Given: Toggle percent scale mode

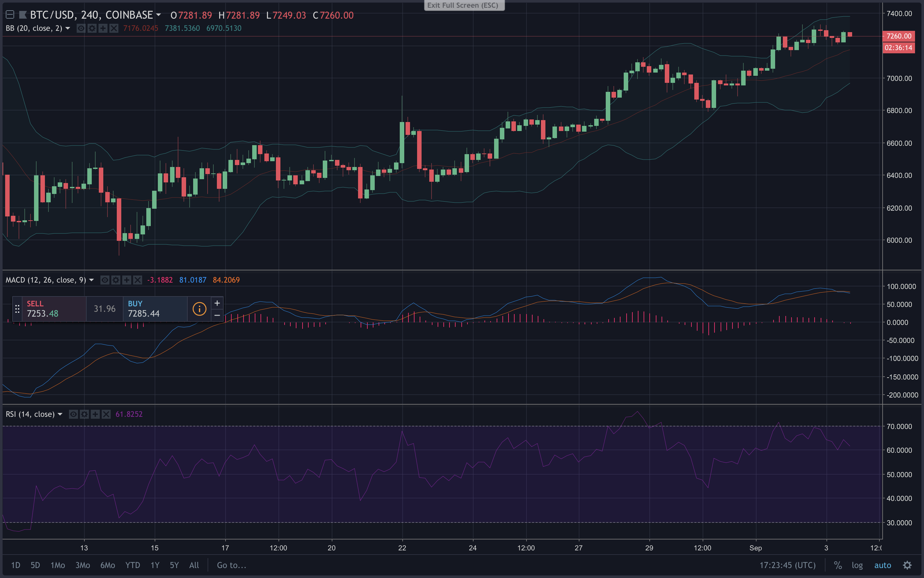Looking at the screenshot, I should [838, 565].
